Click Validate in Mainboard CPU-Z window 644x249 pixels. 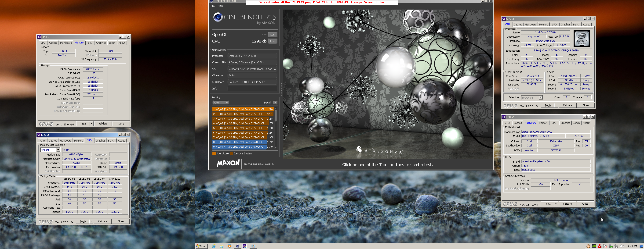pos(567,204)
